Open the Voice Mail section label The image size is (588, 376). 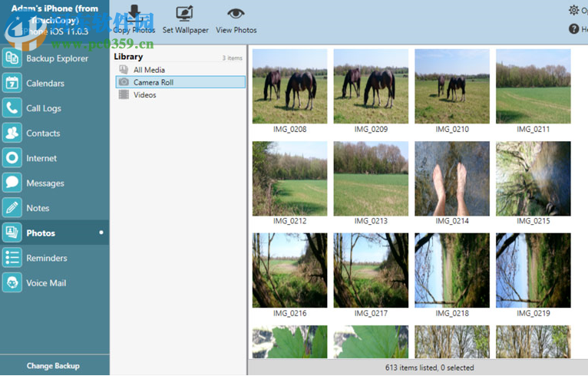point(46,283)
